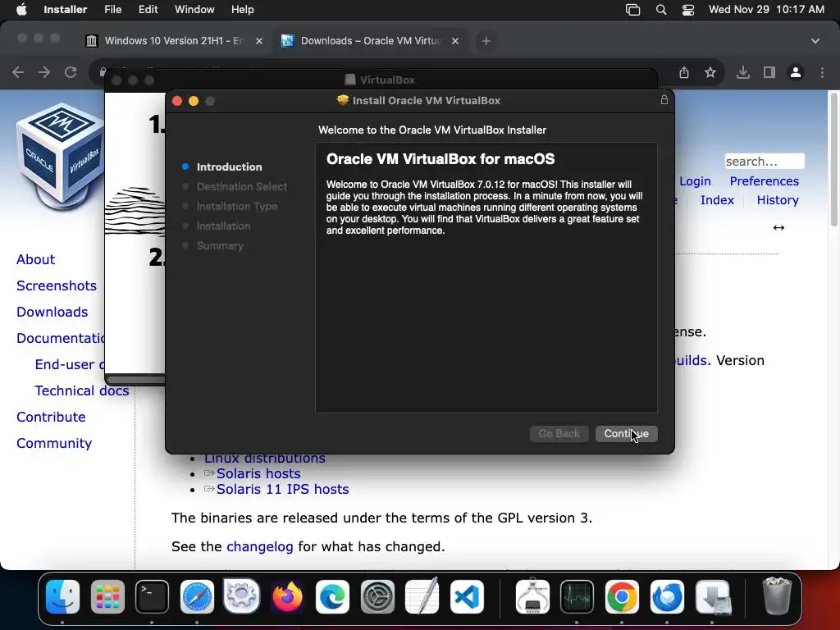Open the Solaris 11 IPS hosts link
This screenshot has height=630, width=840.
282,489
